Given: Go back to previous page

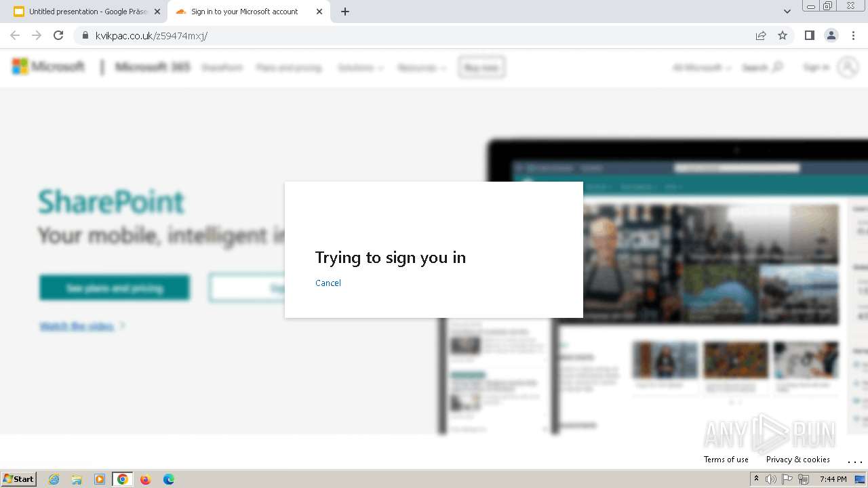Looking at the screenshot, I should click(15, 35).
